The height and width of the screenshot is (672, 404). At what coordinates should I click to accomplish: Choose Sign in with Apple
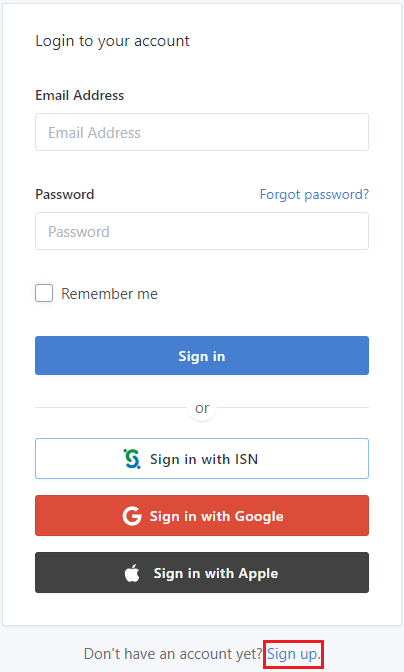[202, 573]
